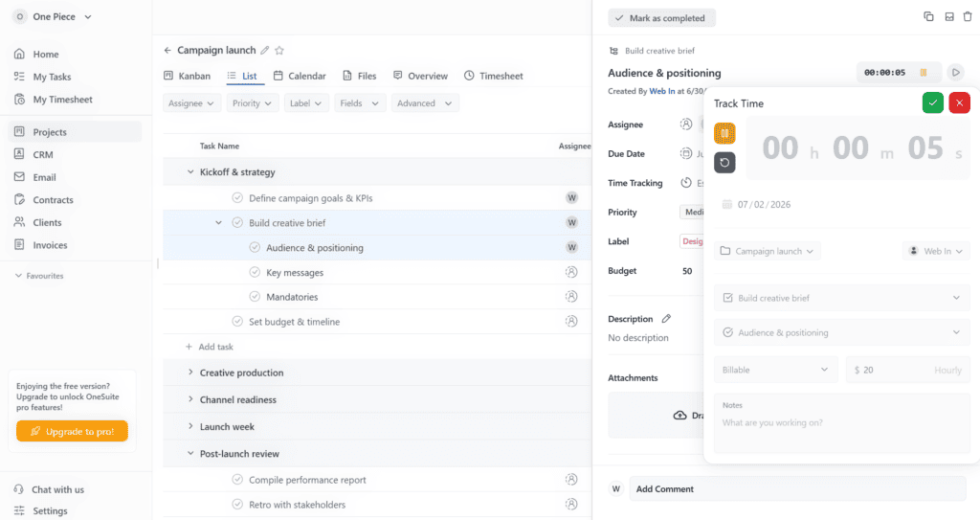This screenshot has width=980, height=520.
Task: Mark Set budget & timeline complete
Action: pos(237,322)
